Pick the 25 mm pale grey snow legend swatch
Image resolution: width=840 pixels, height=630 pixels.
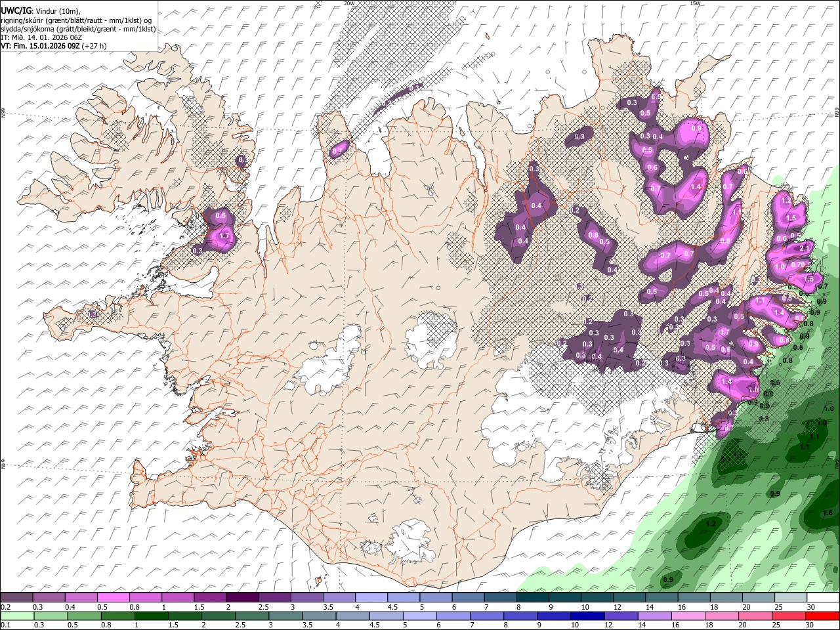[791, 598]
